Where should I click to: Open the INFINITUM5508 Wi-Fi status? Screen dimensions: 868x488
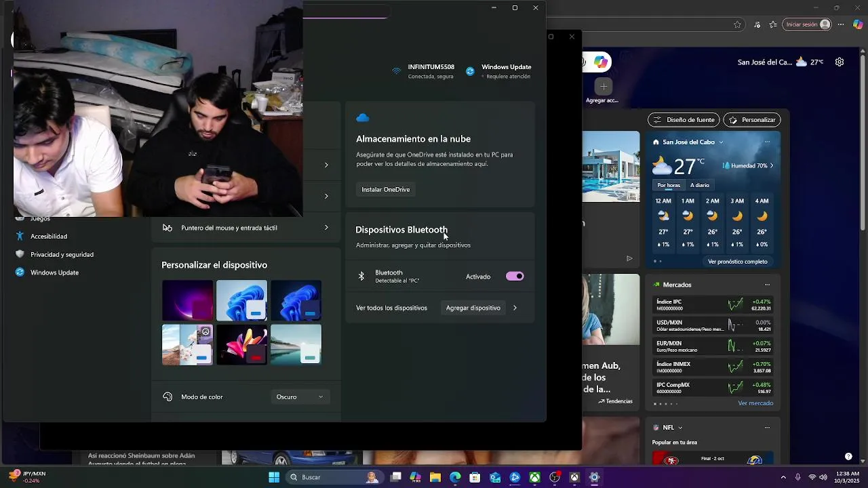(x=423, y=71)
